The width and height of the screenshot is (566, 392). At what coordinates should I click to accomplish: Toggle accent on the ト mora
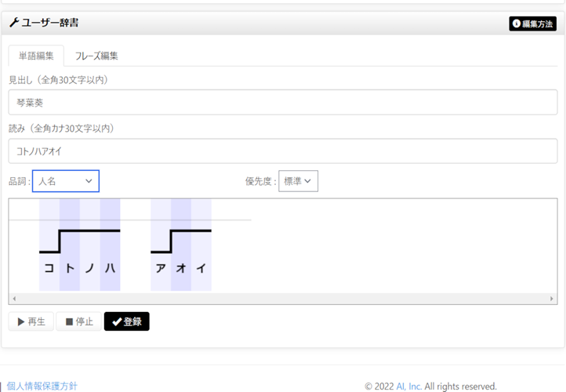pyautogui.click(x=70, y=267)
